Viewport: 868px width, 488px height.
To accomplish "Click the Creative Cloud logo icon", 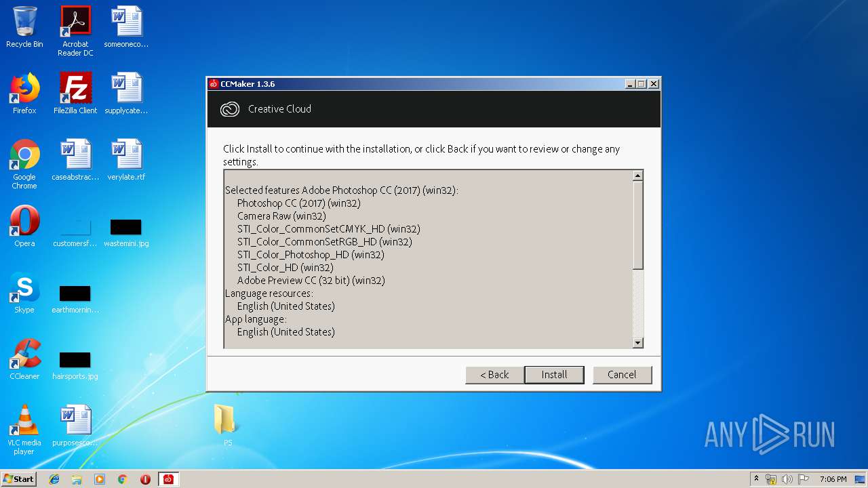I will pos(230,109).
